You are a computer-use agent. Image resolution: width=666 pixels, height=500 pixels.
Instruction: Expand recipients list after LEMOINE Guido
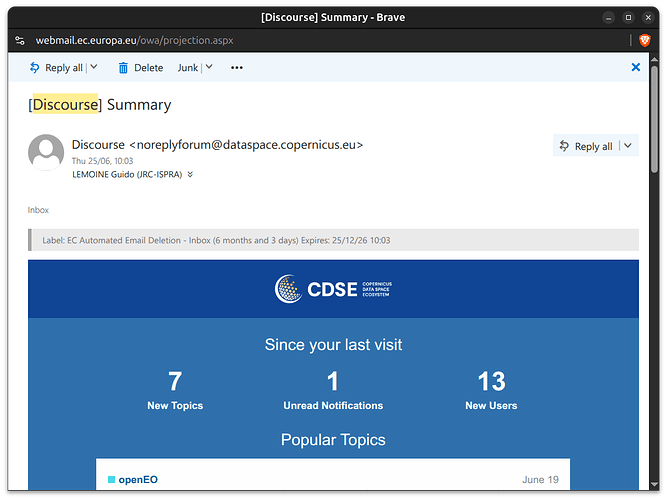click(190, 174)
